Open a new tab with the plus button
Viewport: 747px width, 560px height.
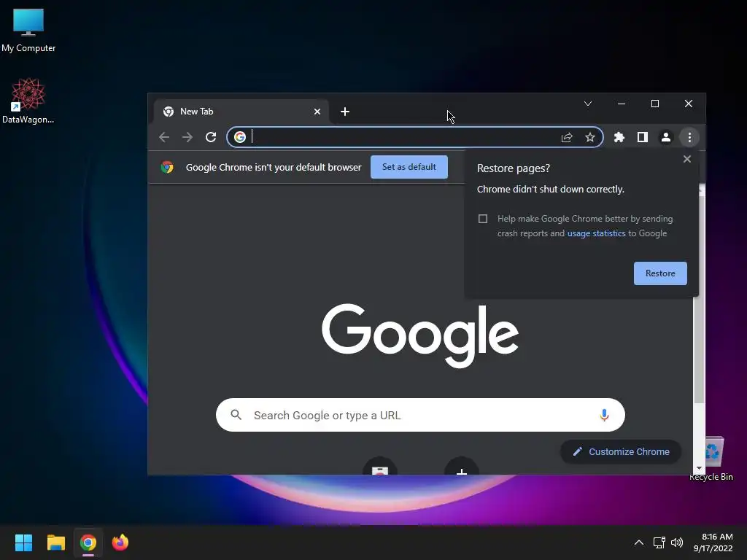pos(345,112)
